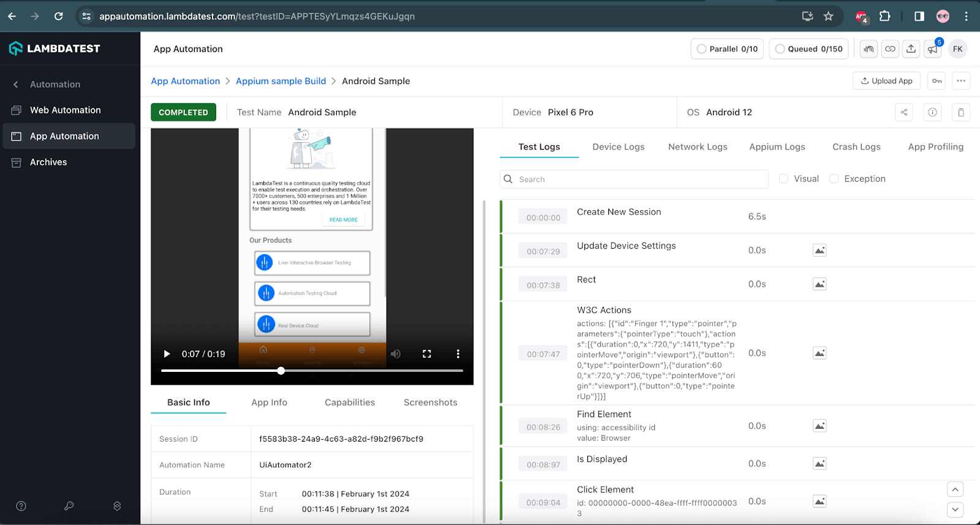Screen dimensions: 980x525
Task: Click the announcements megaphone icon
Action: pos(932,49)
